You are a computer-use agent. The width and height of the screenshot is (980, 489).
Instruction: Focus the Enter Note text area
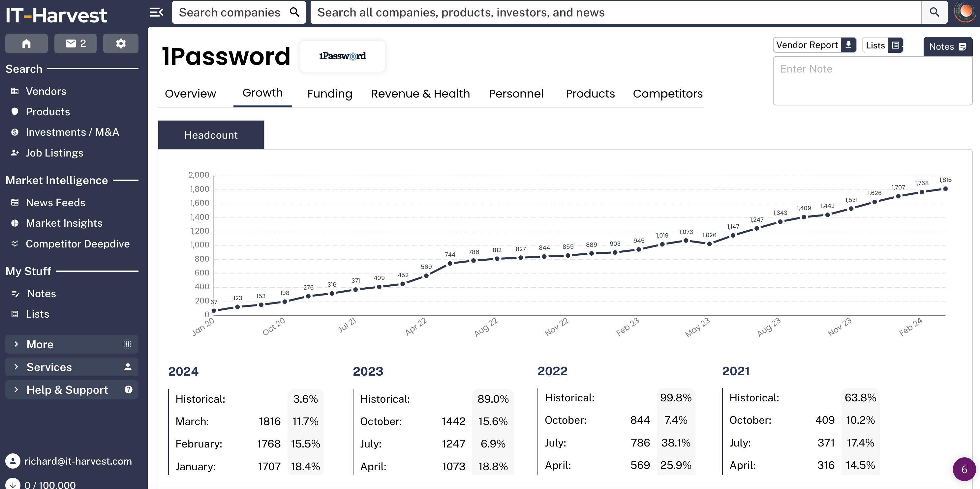tap(872, 81)
